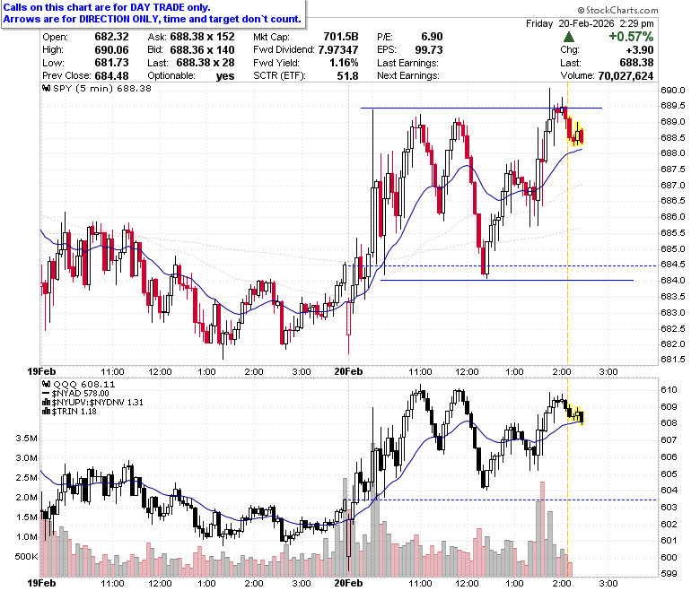
Task: Click the $TRIN 1.18 legend entry
Action: point(74,412)
